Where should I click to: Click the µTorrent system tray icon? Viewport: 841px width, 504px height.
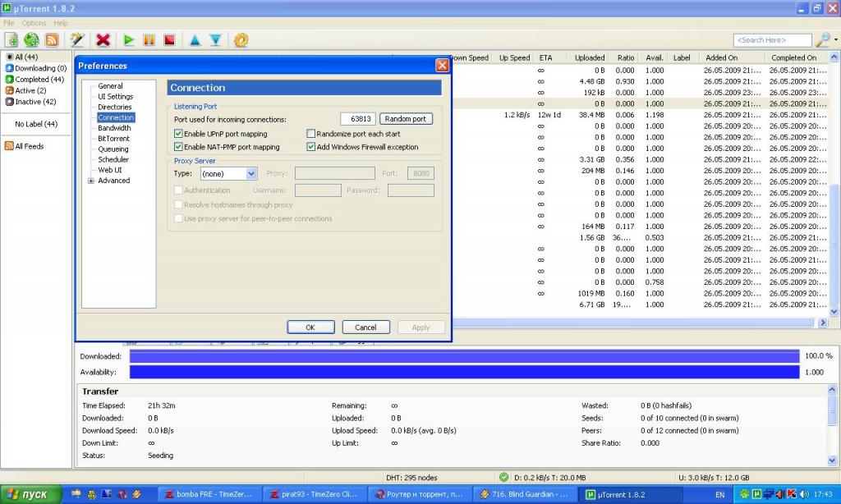756,494
